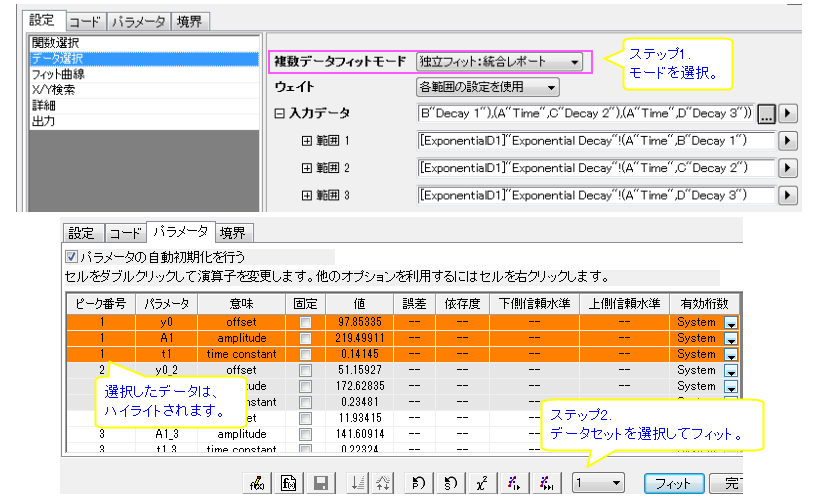Viewport: 814px width, 501px height.
Task: Check the fixed box for y0 row
Action: pyautogui.click(x=305, y=322)
